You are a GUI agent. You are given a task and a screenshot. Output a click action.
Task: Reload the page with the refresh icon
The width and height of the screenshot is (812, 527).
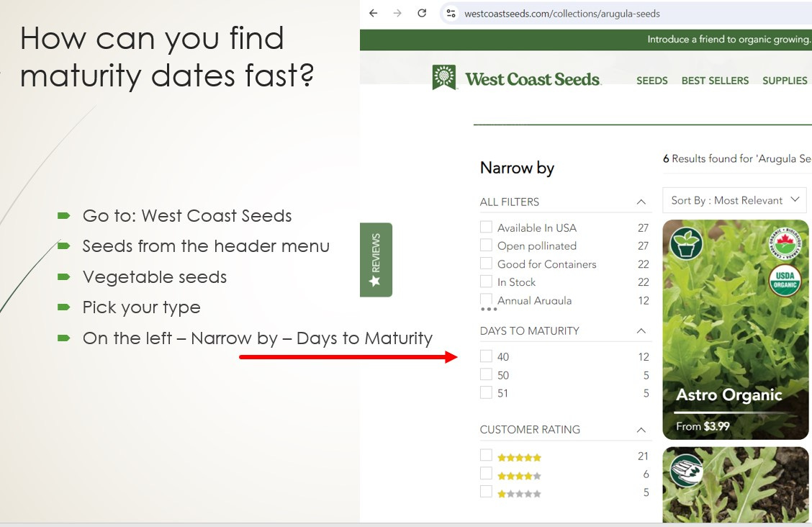click(x=422, y=14)
